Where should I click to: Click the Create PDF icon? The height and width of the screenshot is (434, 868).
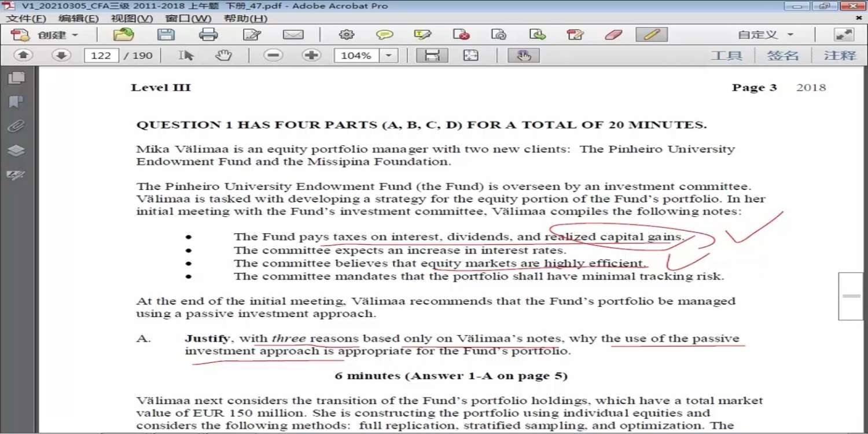20,35
